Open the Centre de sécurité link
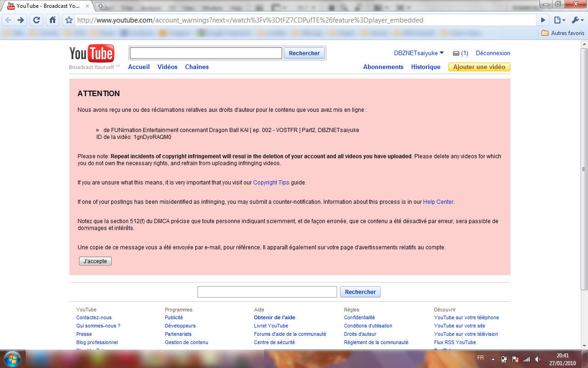Screen dimensions: 588x368 (274, 342)
